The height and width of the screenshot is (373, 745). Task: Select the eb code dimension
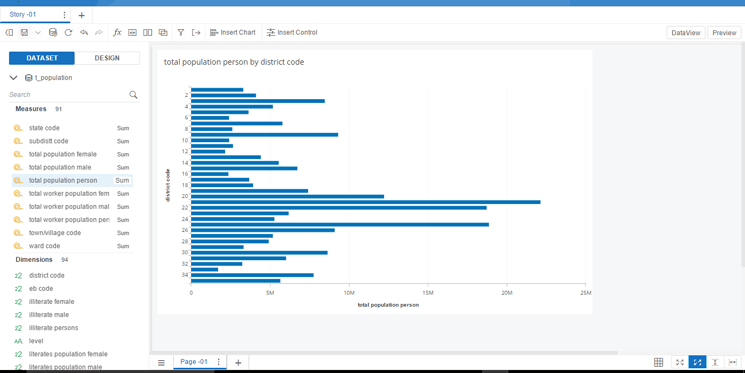[x=41, y=288]
